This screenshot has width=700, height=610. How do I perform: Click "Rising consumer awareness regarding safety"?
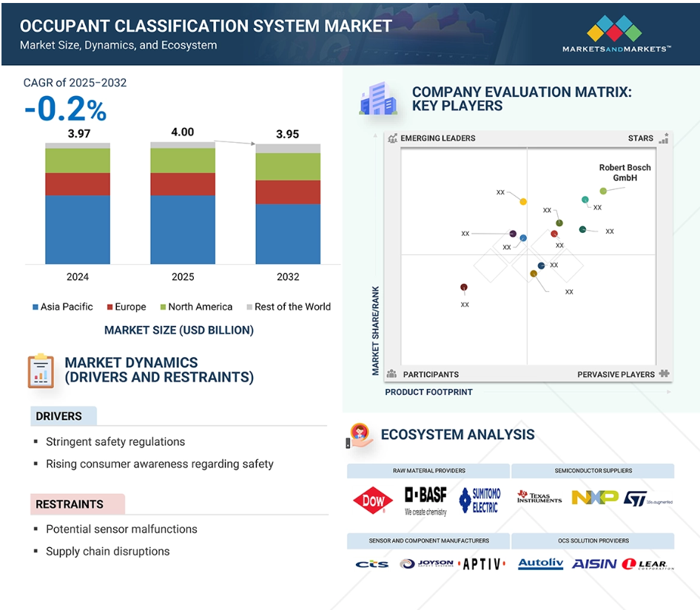(x=160, y=464)
